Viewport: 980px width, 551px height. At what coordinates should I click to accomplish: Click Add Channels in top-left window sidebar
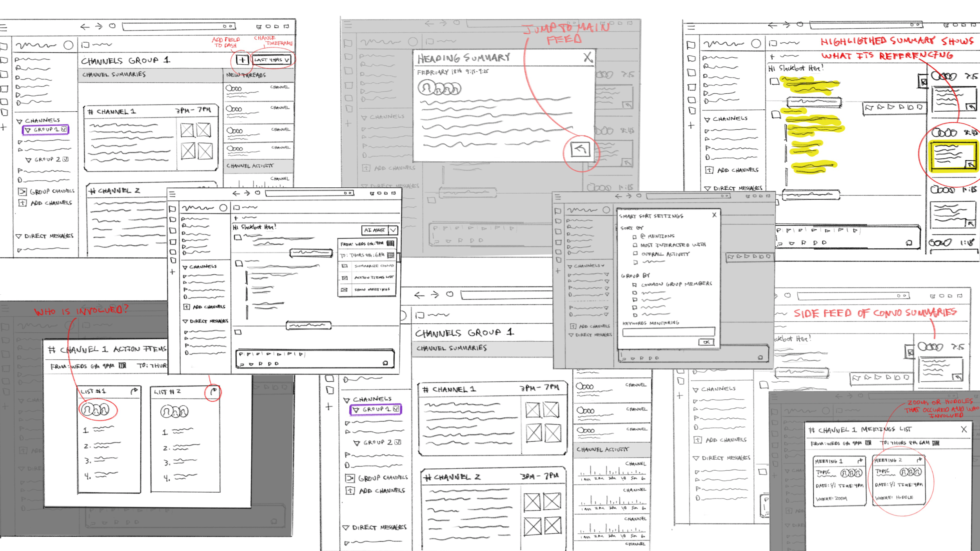[45, 203]
